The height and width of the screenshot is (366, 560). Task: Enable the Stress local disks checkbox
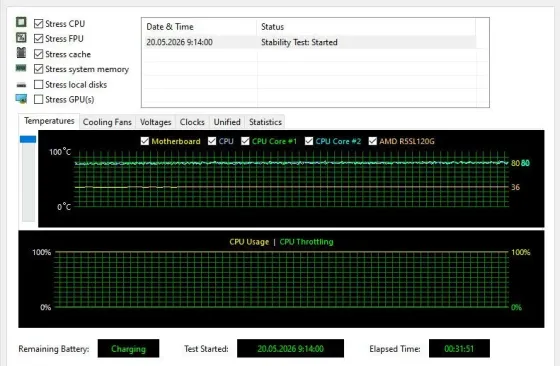(x=39, y=85)
